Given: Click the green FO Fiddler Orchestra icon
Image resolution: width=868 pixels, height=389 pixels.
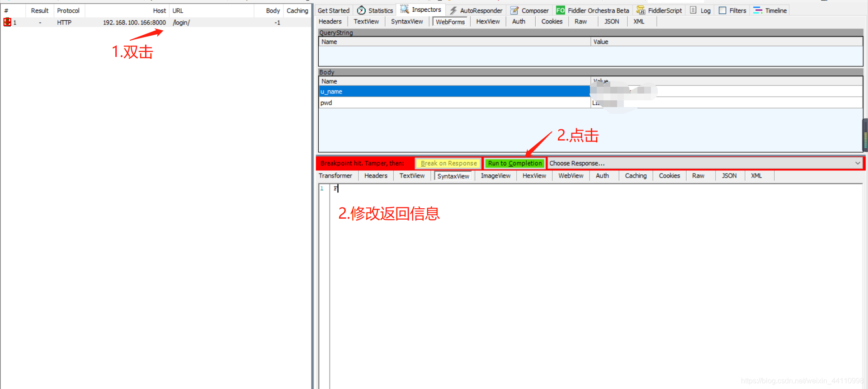Looking at the screenshot, I should pos(561,10).
